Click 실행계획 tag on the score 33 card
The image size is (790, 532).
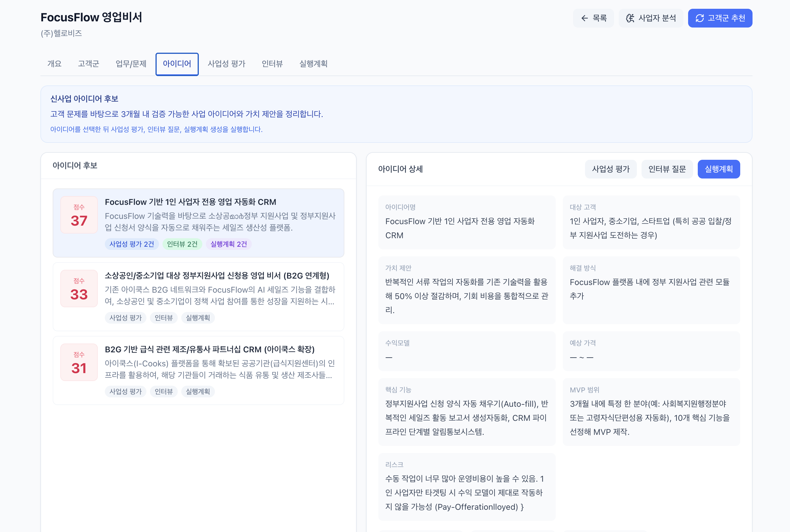pos(198,318)
